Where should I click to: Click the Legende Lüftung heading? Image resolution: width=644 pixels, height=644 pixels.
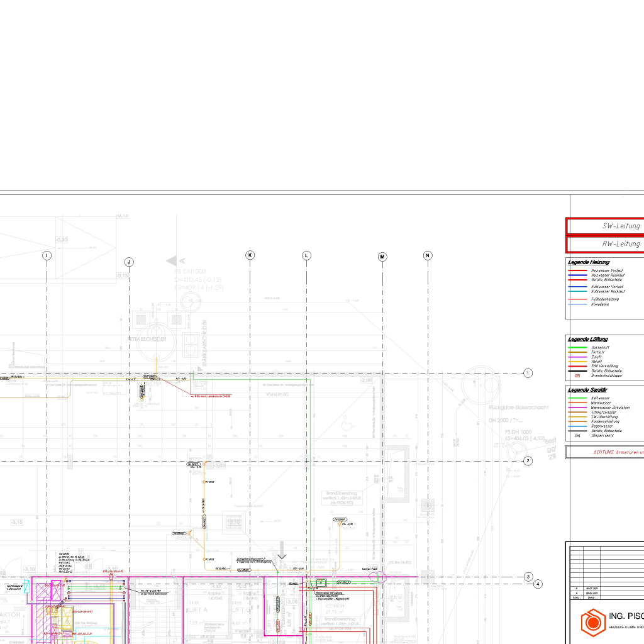pyautogui.click(x=588, y=339)
